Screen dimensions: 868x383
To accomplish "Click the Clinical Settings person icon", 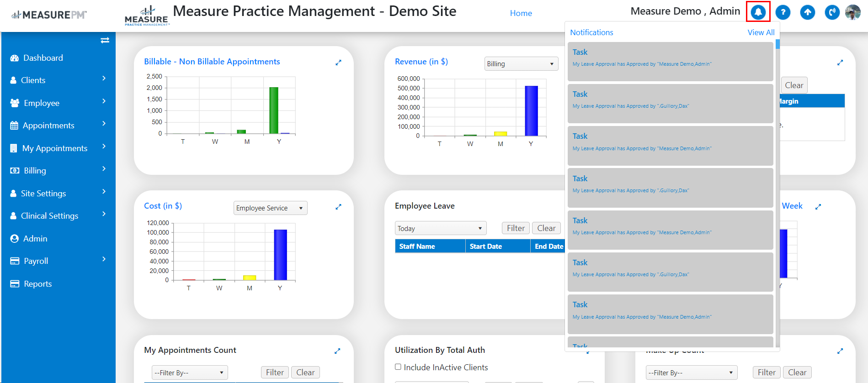I will pos(13,216).
